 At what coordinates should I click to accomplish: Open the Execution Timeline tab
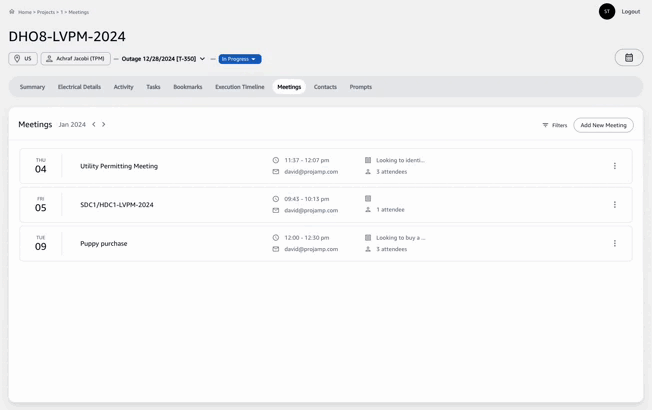tap(239, 87)
